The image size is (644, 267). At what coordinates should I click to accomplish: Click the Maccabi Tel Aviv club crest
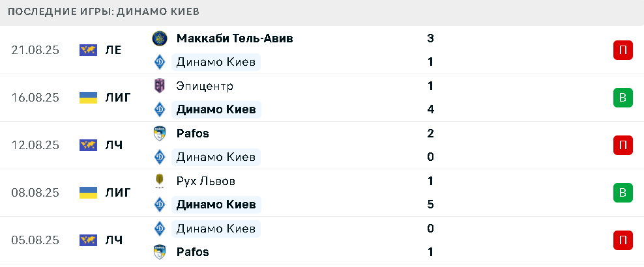[x=159, y=38]
